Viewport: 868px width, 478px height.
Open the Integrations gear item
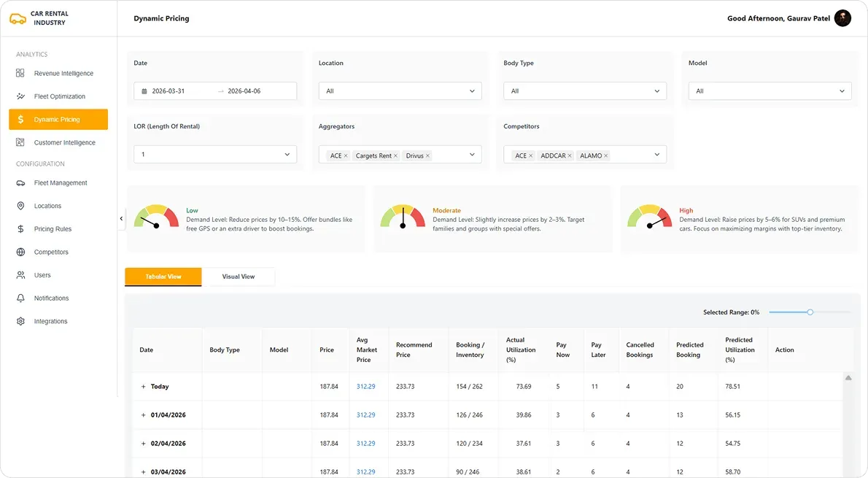pyautogui.click(x=50, y=322)
